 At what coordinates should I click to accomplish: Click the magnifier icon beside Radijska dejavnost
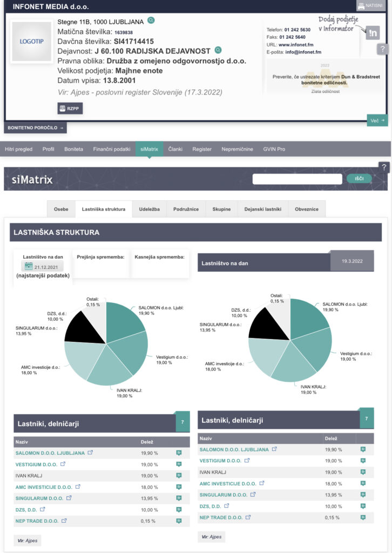coord(218,50)
